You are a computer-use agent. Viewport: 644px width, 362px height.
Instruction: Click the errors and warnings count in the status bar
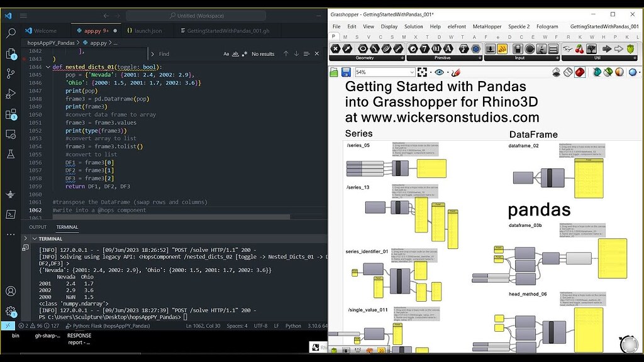[x=28, y=326]
